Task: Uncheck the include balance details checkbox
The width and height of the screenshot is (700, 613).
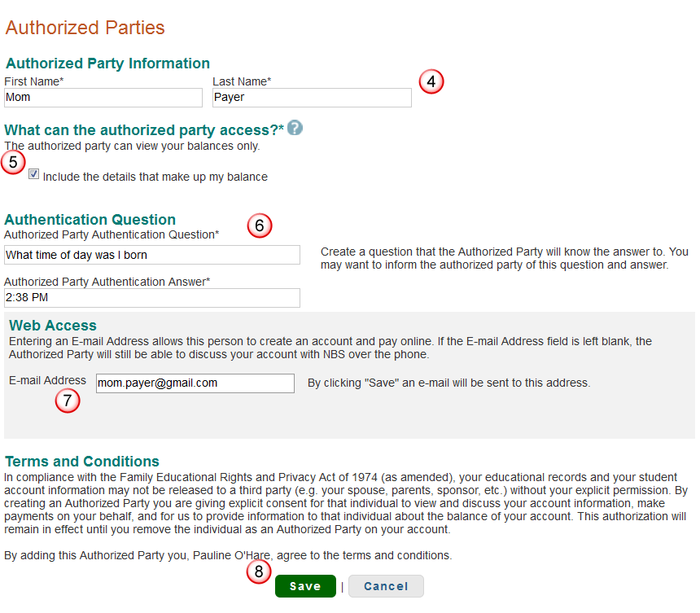Action: (33, 174)
